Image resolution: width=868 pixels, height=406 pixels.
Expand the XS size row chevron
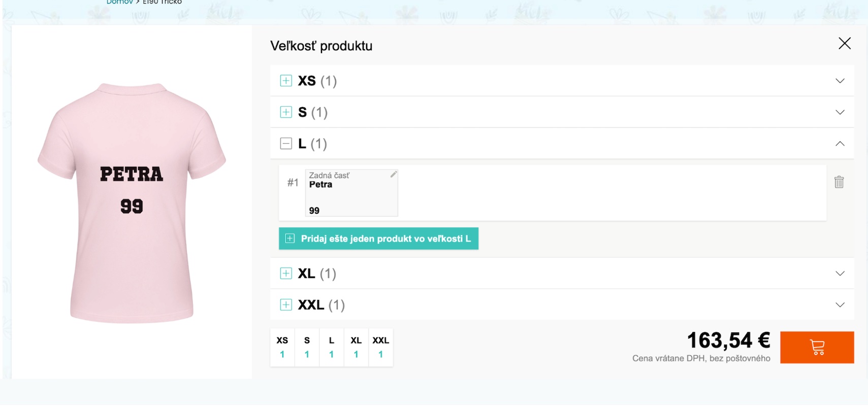click(x=840, y=81)
